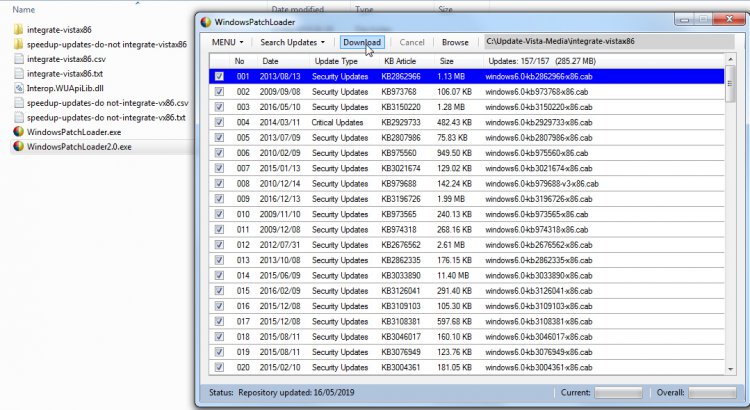This screenshot has width=750, height=410.
Task: Uncheck the checkbox for update 001 KB2862966
Action: 219,77
